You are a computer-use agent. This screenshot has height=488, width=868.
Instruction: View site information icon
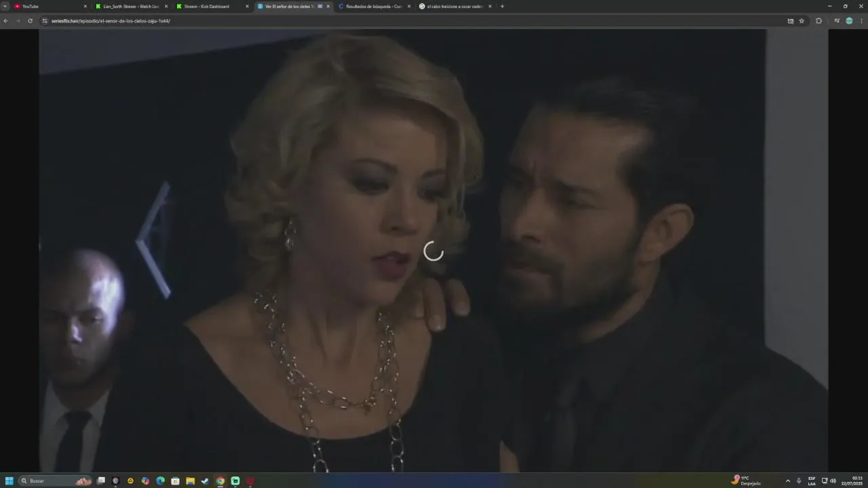pos(45,21)
